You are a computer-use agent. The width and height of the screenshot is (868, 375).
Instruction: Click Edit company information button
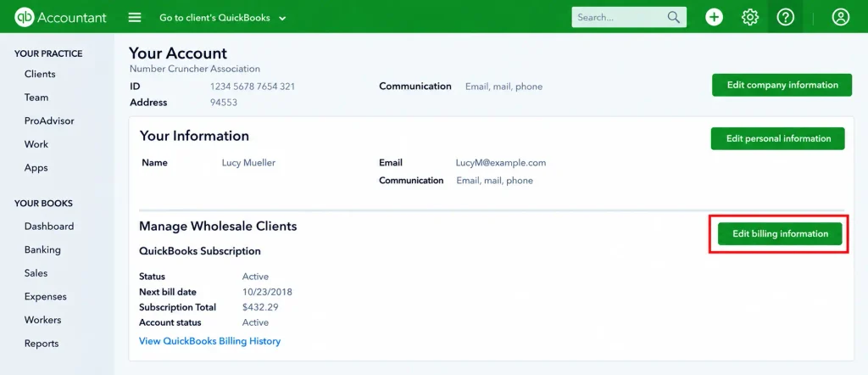coord(782,85)
